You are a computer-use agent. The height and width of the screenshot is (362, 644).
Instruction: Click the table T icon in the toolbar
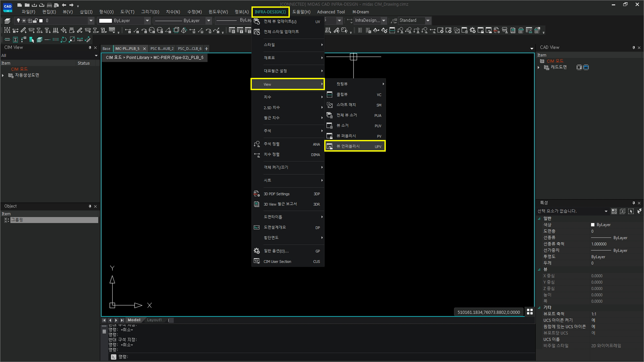tap(240, 30)
